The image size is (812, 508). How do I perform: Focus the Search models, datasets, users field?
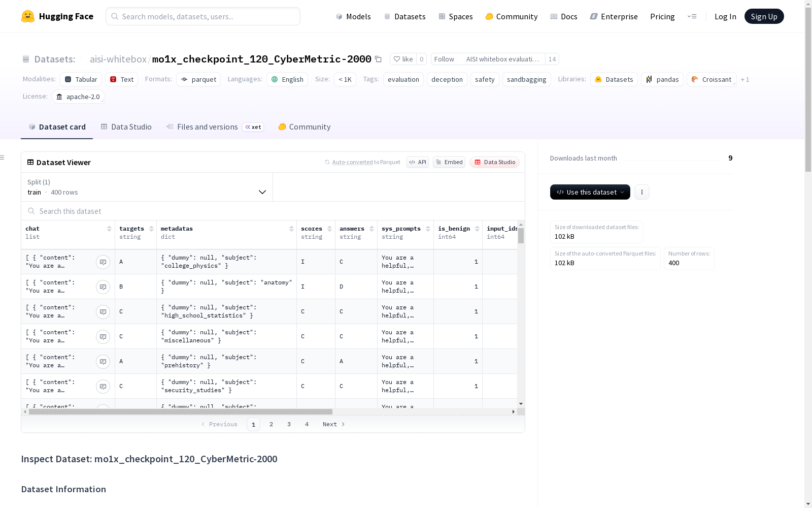coord(203,16)
